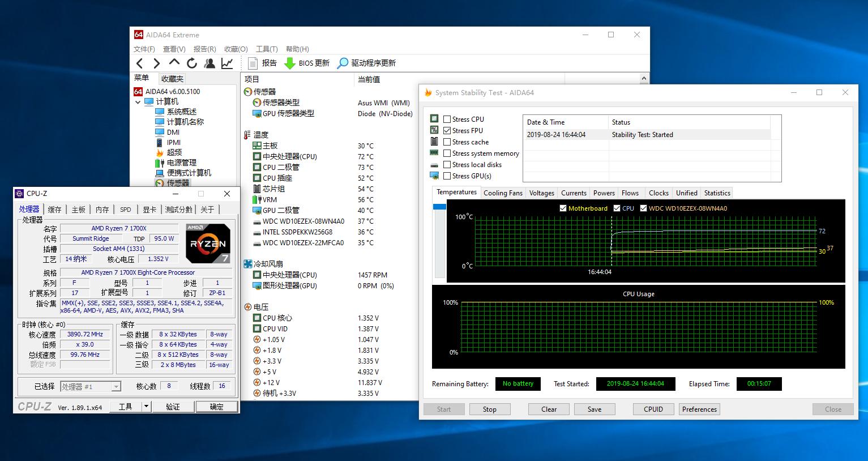Open the 文件(F) menu

pyautogui.click(x=144, y=49)
